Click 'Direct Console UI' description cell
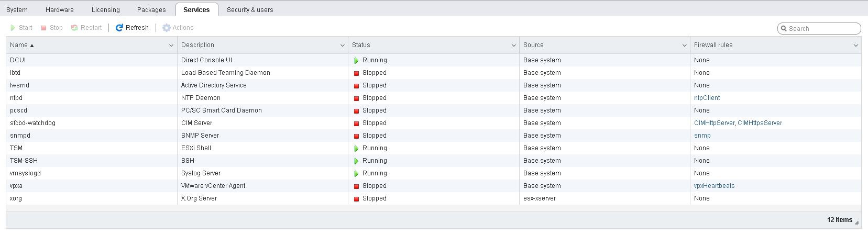The image size is (868, 246). tap(206, 60)
